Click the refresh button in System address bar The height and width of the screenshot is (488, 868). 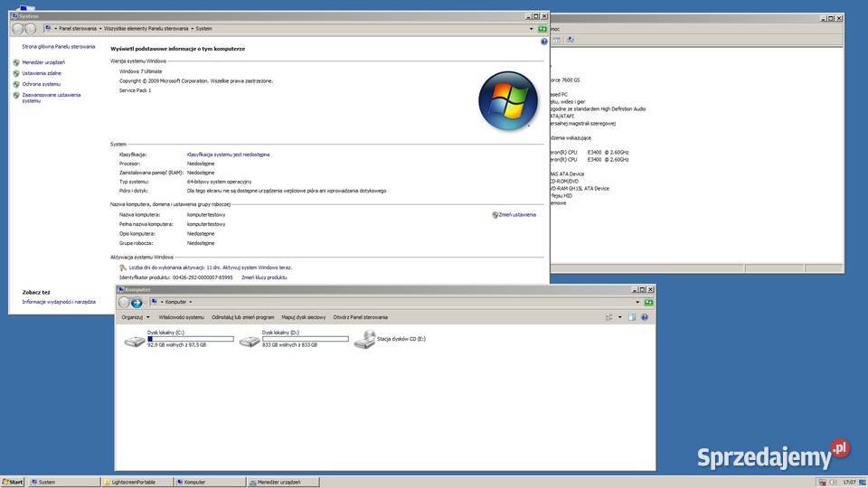(x=542, y=29)
